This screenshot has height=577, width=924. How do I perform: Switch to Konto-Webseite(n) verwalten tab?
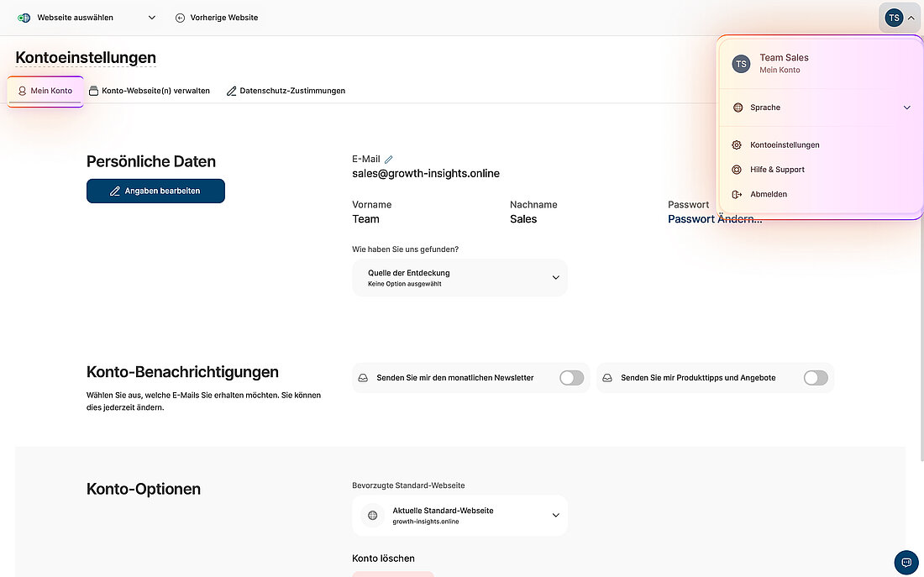(x=150, y=91)
